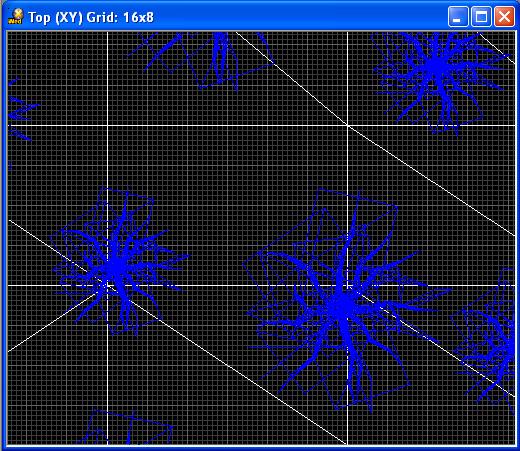Image resolution: width=520 pixels, height=451 pixels.
Task: Click the major grid crossing inside the mid-sized plant
Action: 107,285
